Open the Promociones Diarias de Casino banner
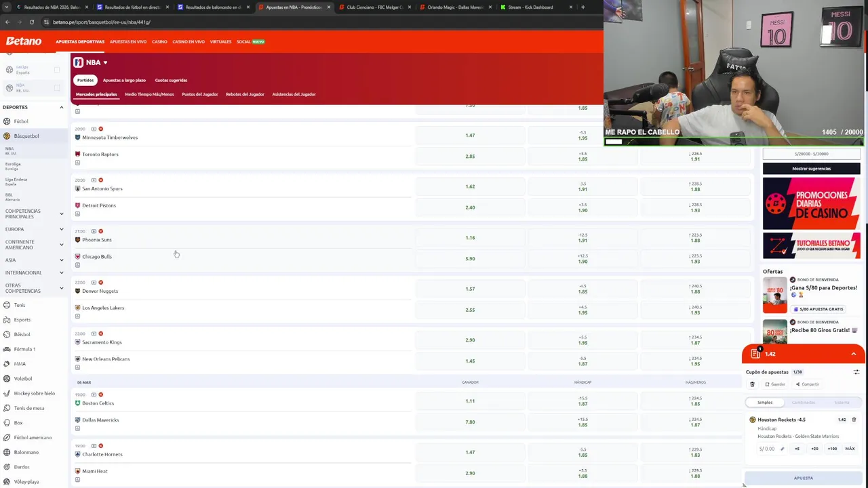This screenshot has height=488, width=868. click(811, 203)
